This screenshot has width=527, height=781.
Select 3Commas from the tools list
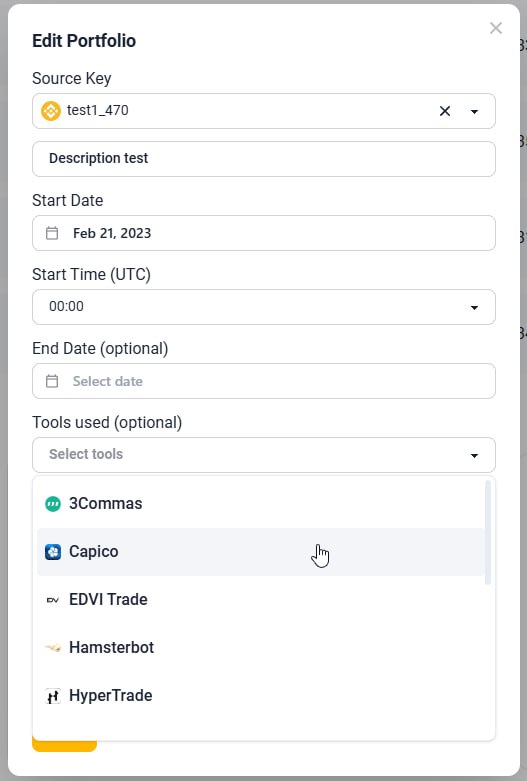261,504
